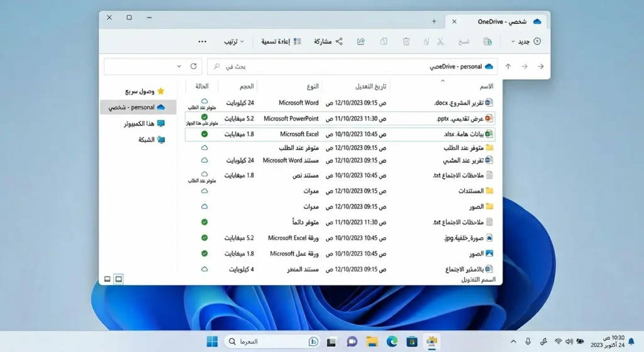The width and height of the screenshot is (644, 352).
Task: Click the إعادة تسمية rename button
Action: coord(281,42)
